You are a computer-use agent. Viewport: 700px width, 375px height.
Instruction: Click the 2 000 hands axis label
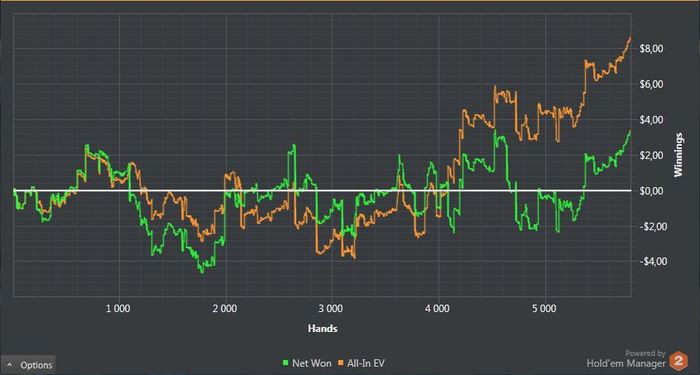(x=225, y=309)
